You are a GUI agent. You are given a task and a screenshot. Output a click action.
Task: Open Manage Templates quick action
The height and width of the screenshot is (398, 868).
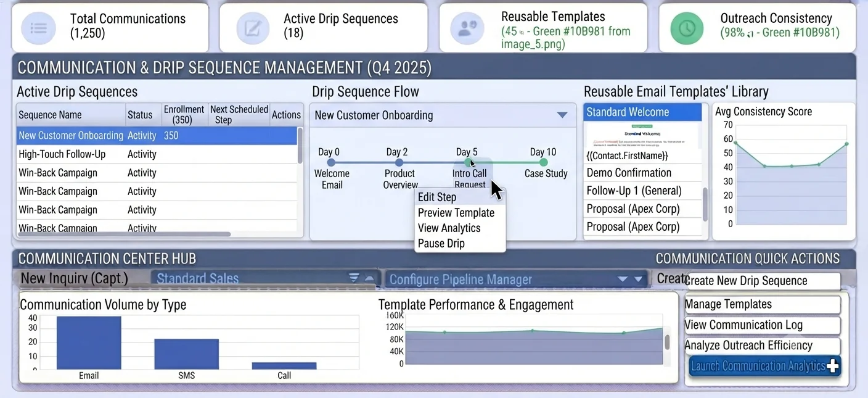(763, 304)
